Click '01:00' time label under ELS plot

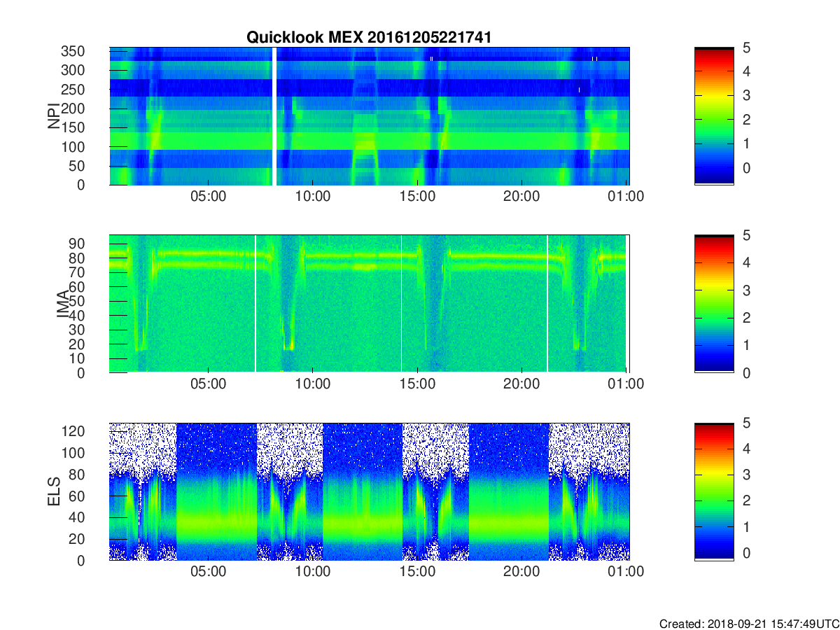[626, 572]
